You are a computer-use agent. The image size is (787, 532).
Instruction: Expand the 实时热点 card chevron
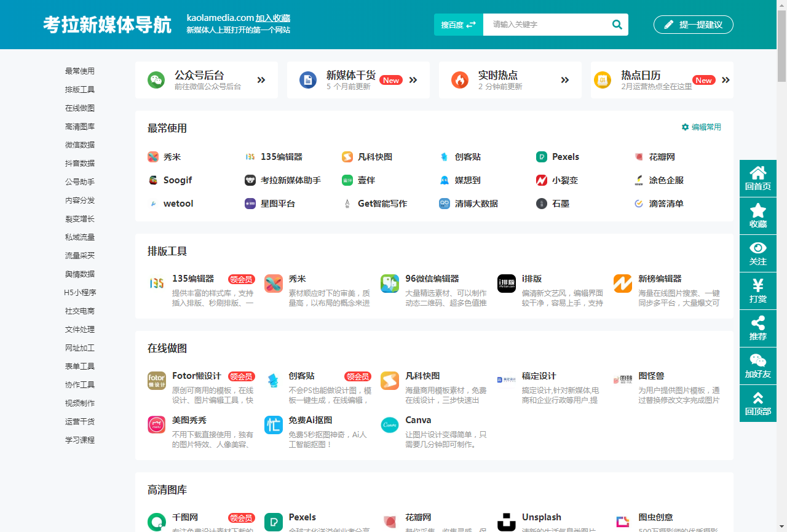coord(565,80)
